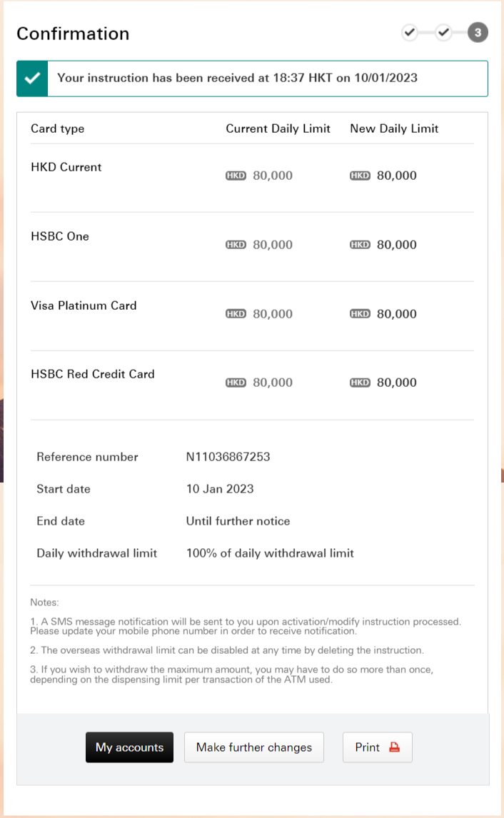
Task: Print the confirmation page
Action: point(377,747)
